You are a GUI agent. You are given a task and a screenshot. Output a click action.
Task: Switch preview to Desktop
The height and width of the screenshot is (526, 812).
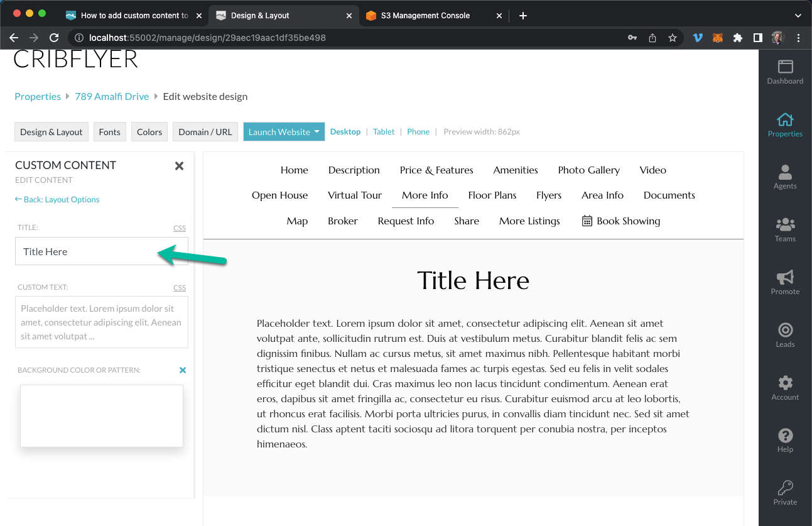point(345,132)
